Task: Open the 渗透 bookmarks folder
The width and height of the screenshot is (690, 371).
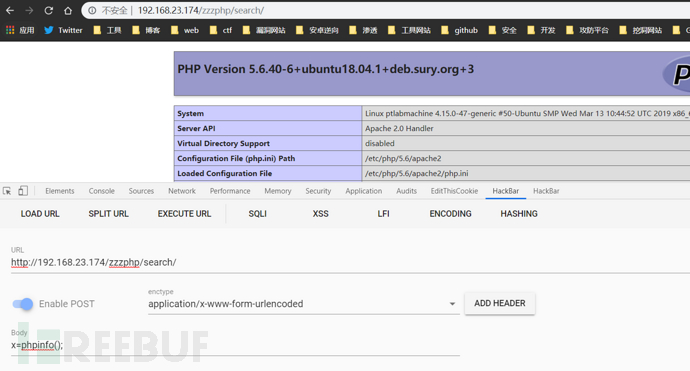Action: tap(363, 30)
